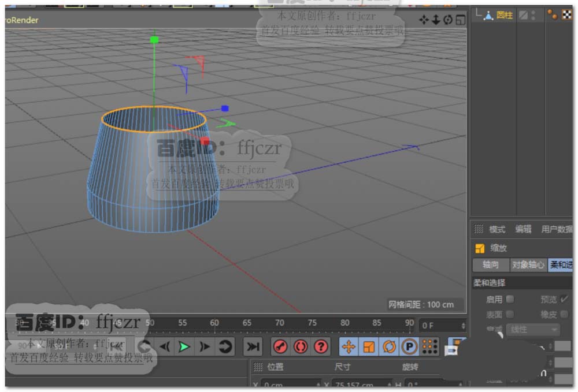The image size is (578, 392).
Task: Open the 模式 menu in attributes panel
Action: point(497,229)
